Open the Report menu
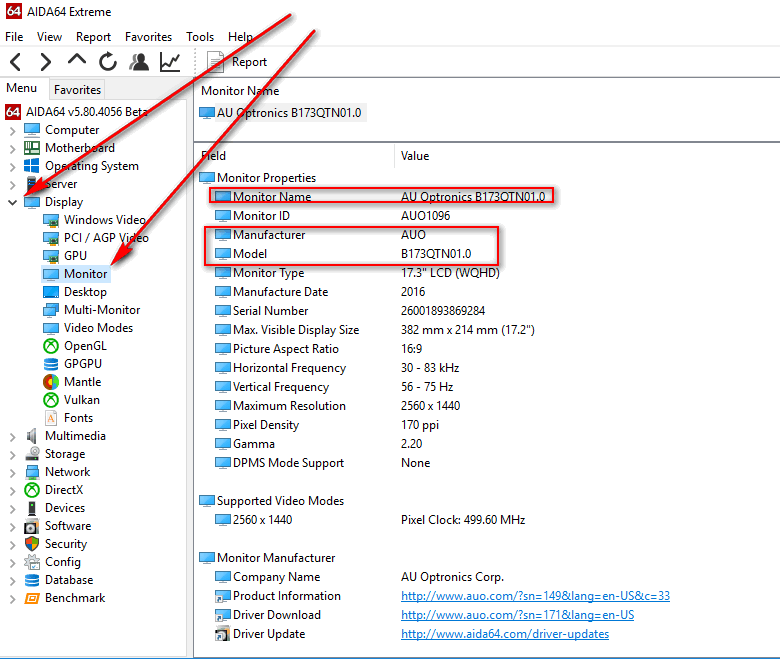The width and height of the screenshot is (780, 659). click(x=93, y=37)
